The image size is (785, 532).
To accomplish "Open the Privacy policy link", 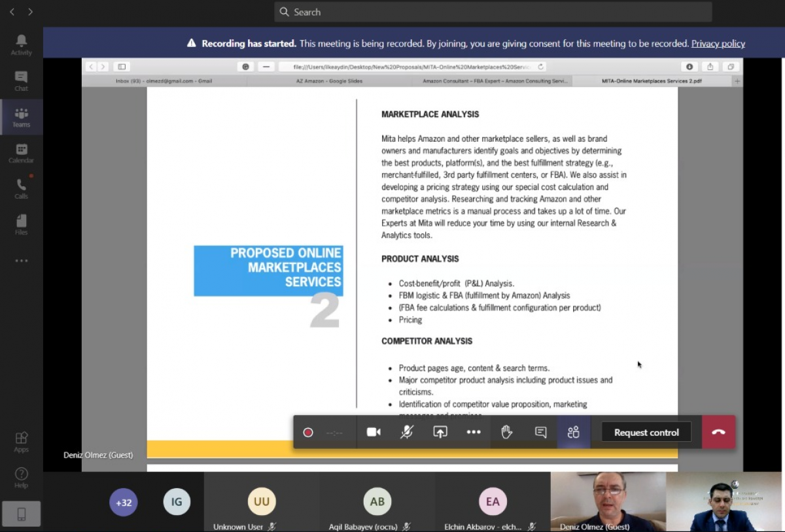I will click(x=718, y=44).
